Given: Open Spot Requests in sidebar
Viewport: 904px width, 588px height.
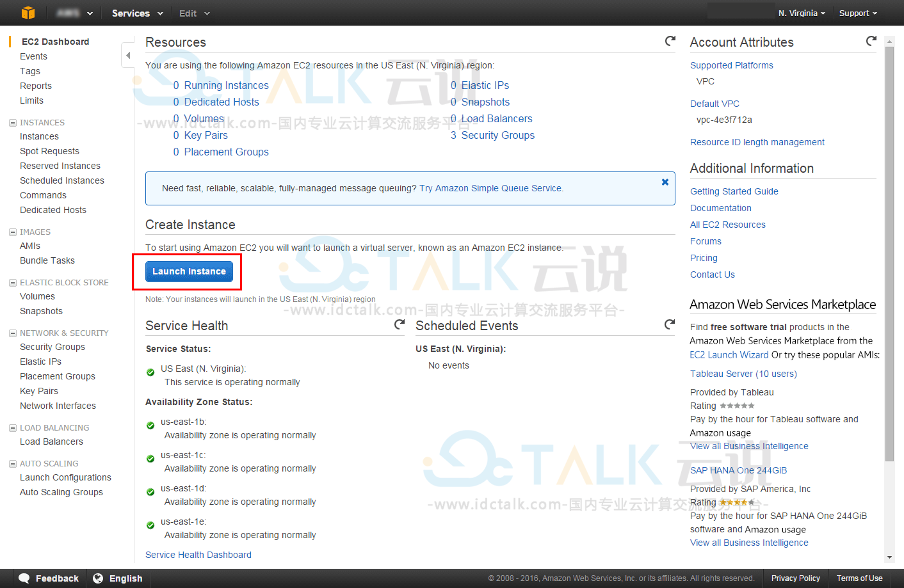Looking at the screenshot, I should [x=49, y=151].
